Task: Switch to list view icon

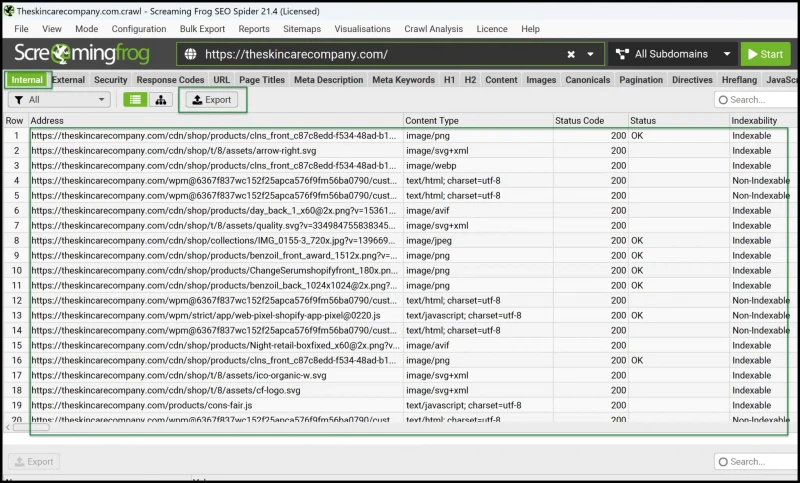Action: pos(135,99)
